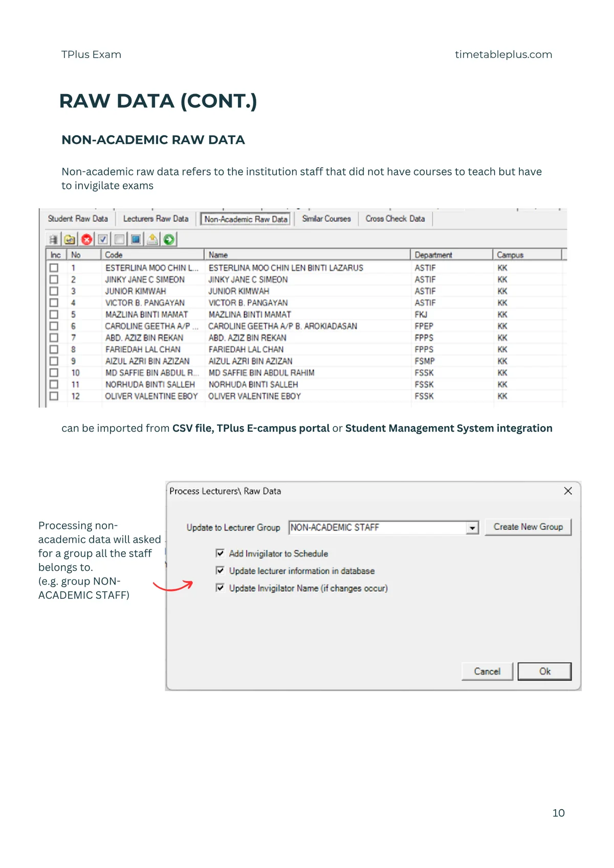
Task: Select the name cell JINKY JANE C SIMEON
Action: click(x=248, y=280)
